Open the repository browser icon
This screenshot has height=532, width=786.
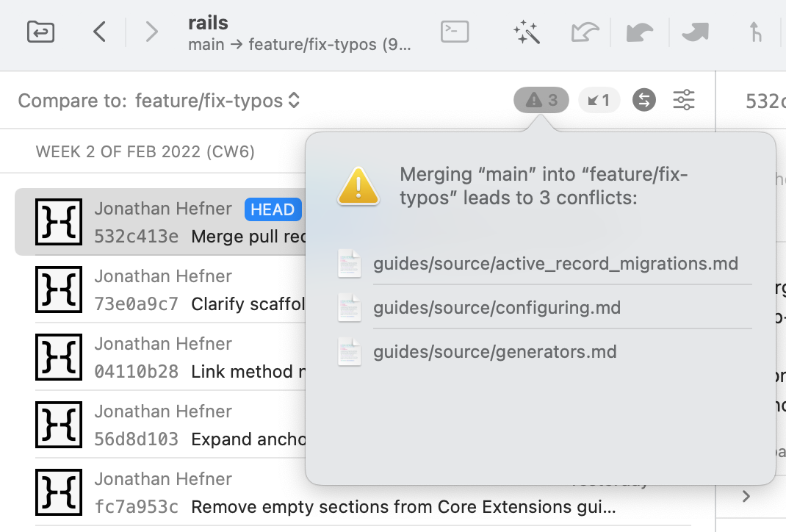coord(40,32)
